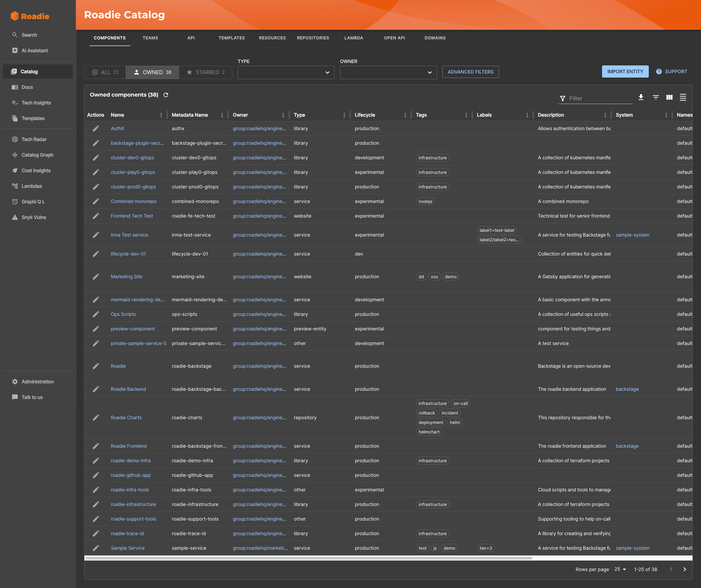
Task: Click the nodejs tag chip
Action: pos(425,201)
